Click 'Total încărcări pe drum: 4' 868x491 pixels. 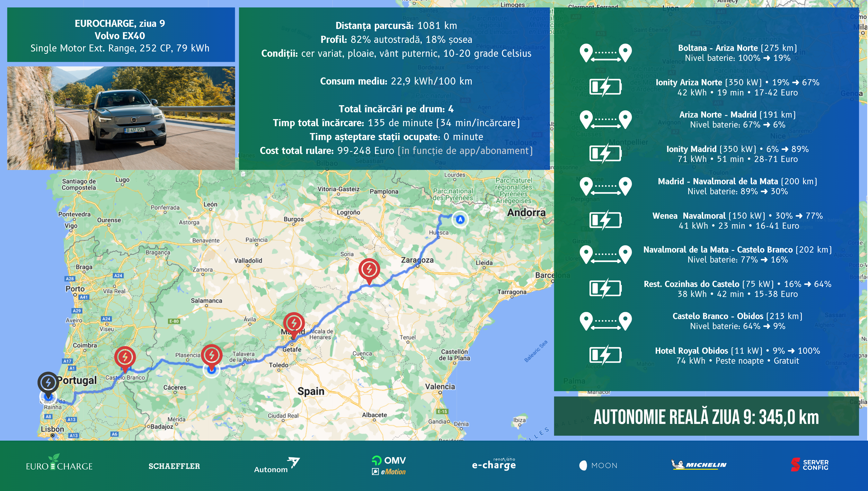[x=396, y=109]
